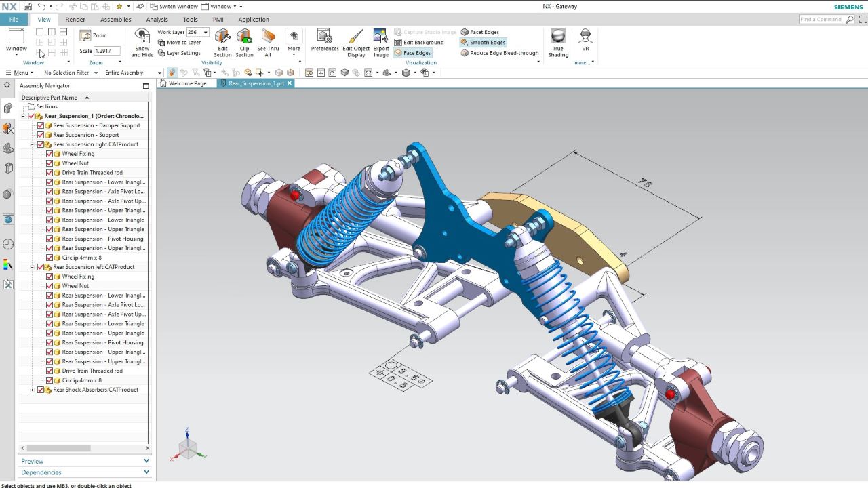
Task: Click Edit Background button
Action: 419,42
